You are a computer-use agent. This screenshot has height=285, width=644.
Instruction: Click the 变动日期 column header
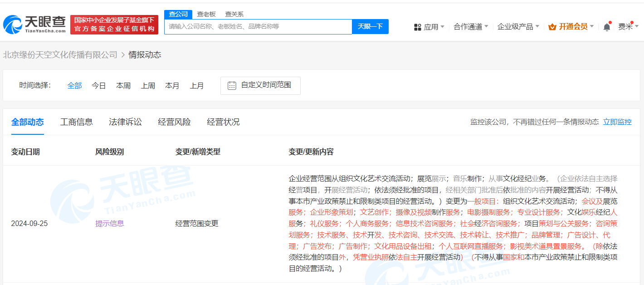[x=25, y=152]
